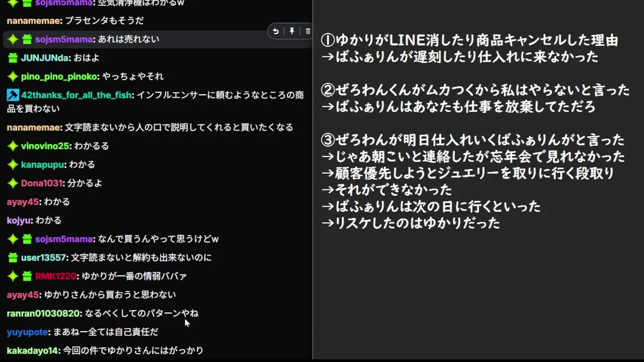Image resolution: width=644 pixels, height=362 pixels.
Task: Click the RMK1220 username
Action: pos(55,276)
